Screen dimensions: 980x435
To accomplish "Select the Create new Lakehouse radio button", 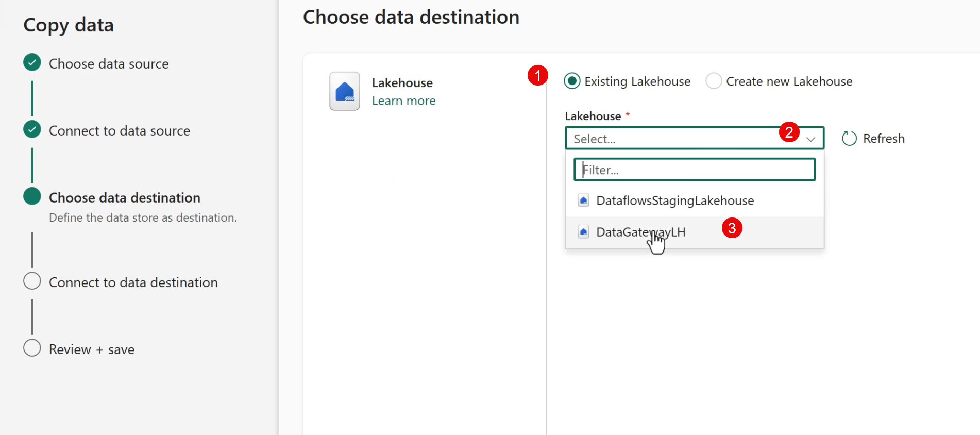I will pyautogui.click(x=714, y=81).
